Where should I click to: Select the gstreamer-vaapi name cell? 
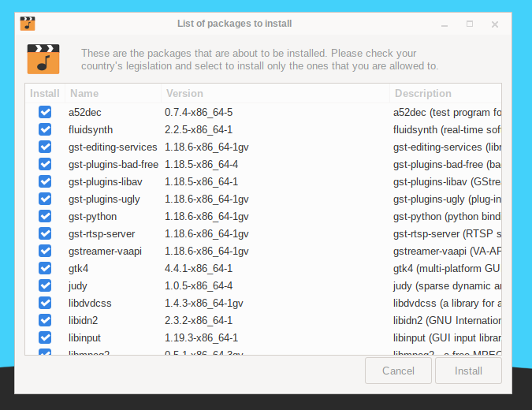click(105, 252)
